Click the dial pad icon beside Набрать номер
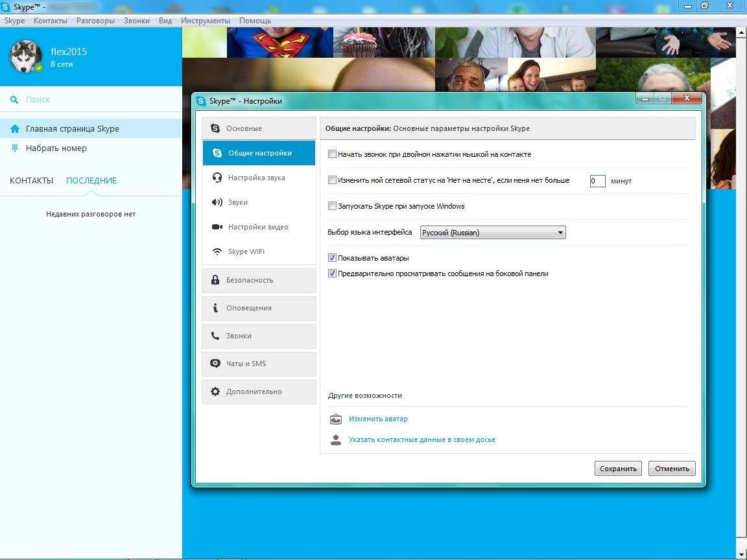Image resolution: width=747 pixels, height=560 pixels. point(15,148)
